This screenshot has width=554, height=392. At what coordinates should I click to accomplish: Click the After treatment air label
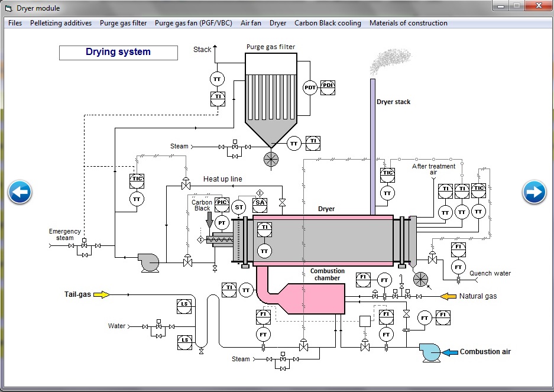pos(433,169)
